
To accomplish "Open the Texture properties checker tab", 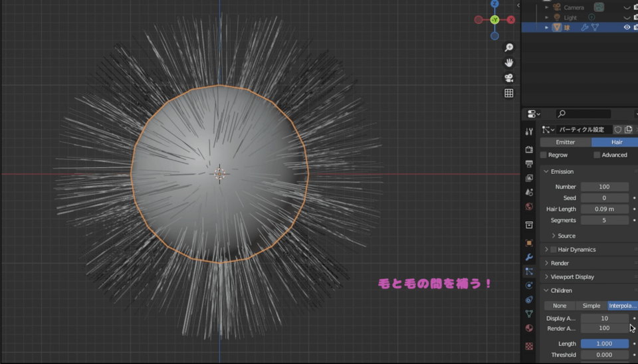I will coord(529,346).
